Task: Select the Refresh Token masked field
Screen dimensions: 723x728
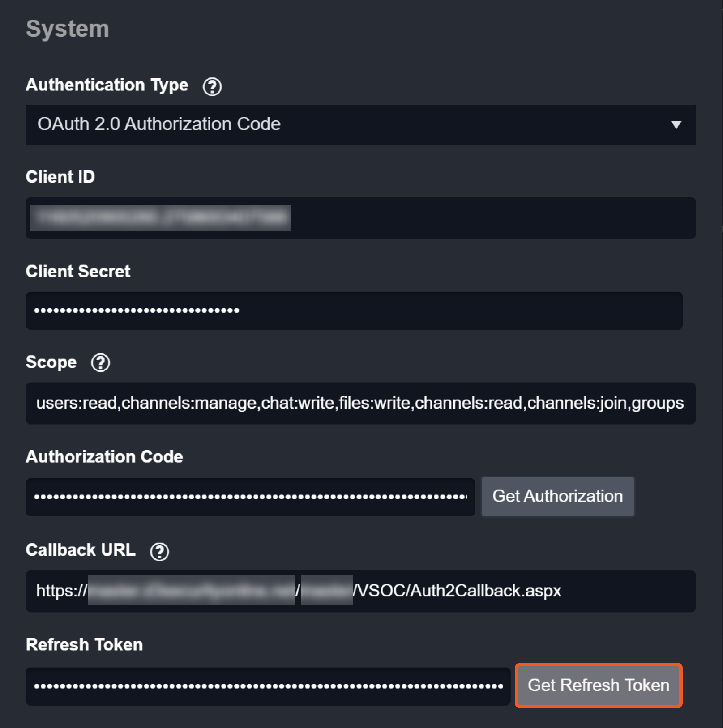Action: click(x=268, y=686)
